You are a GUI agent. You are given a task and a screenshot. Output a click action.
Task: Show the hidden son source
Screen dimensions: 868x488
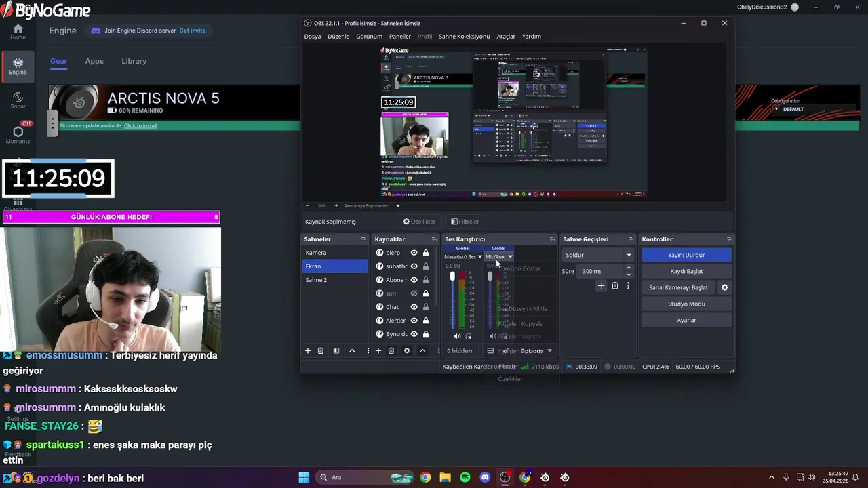coord(414,293)
